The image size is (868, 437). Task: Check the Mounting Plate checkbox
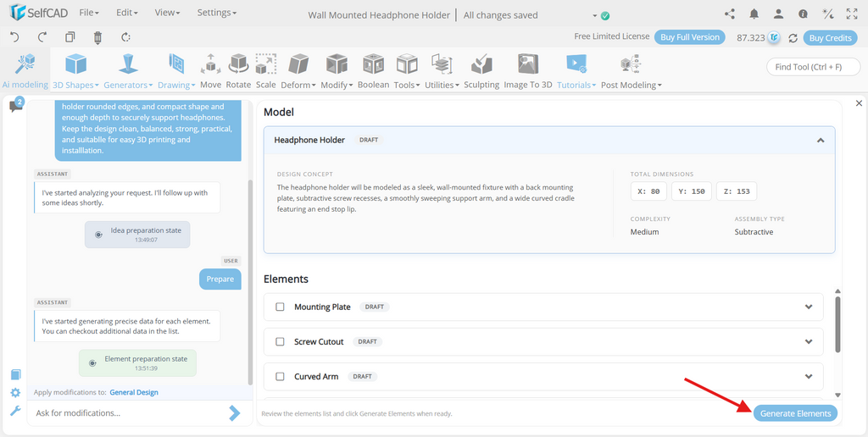point(280,307)
